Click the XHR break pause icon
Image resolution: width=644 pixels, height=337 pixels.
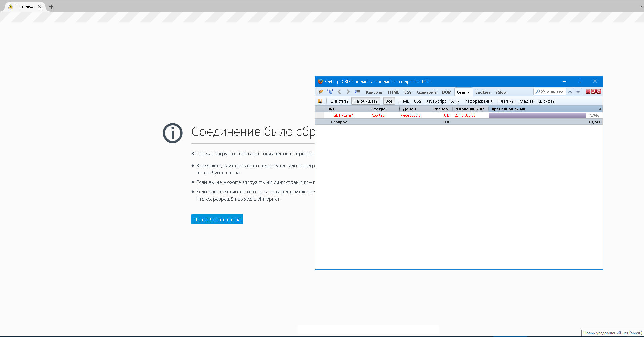click(320, 101)
